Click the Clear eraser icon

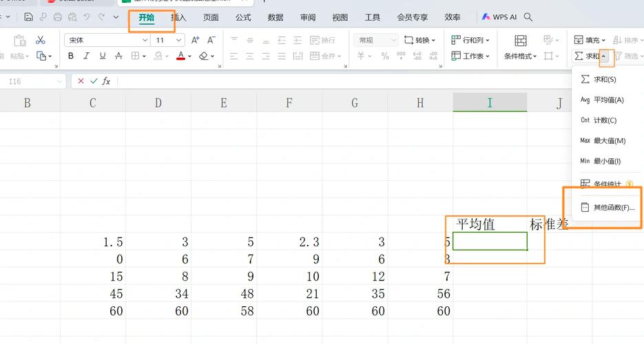(x=204, y=56)
